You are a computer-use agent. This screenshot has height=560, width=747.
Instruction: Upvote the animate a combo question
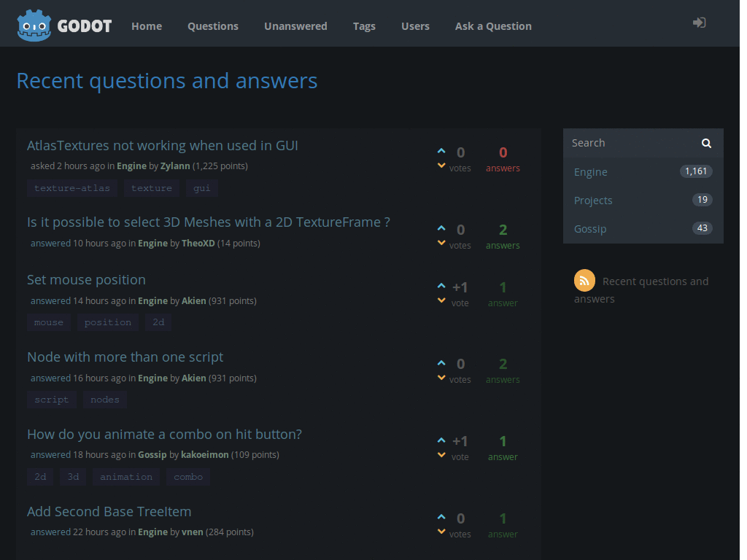441,440
